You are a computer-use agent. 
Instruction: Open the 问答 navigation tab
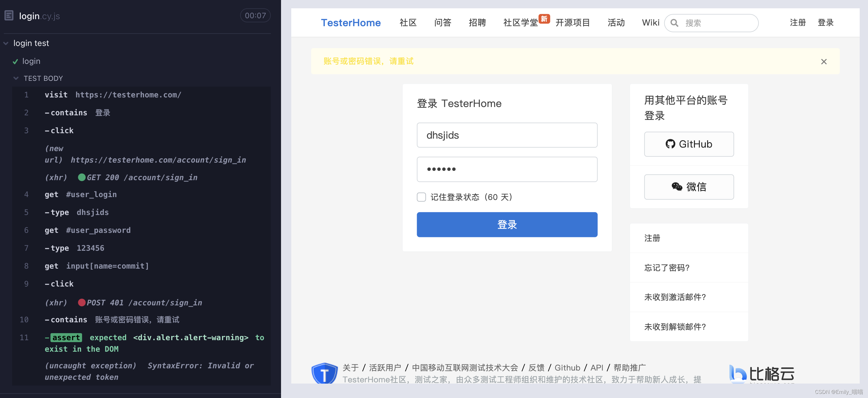click(x=442, y=23)
